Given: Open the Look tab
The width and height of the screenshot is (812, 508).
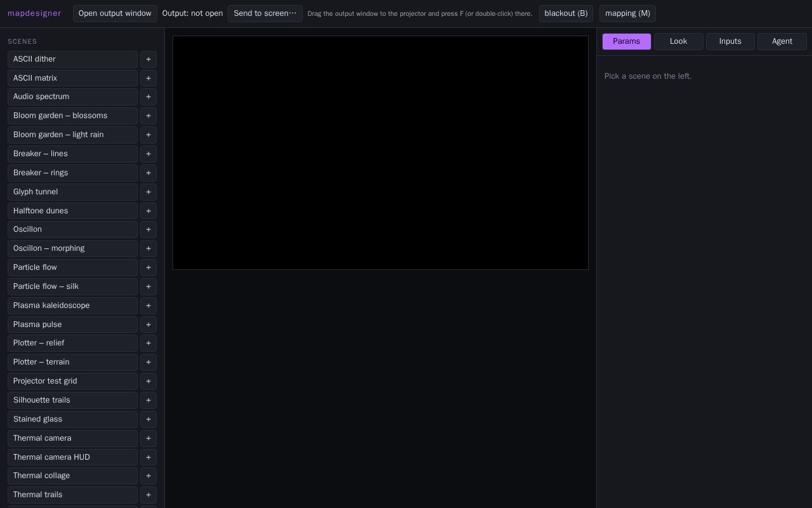Looking at the screenshot, I should [679, 41].
